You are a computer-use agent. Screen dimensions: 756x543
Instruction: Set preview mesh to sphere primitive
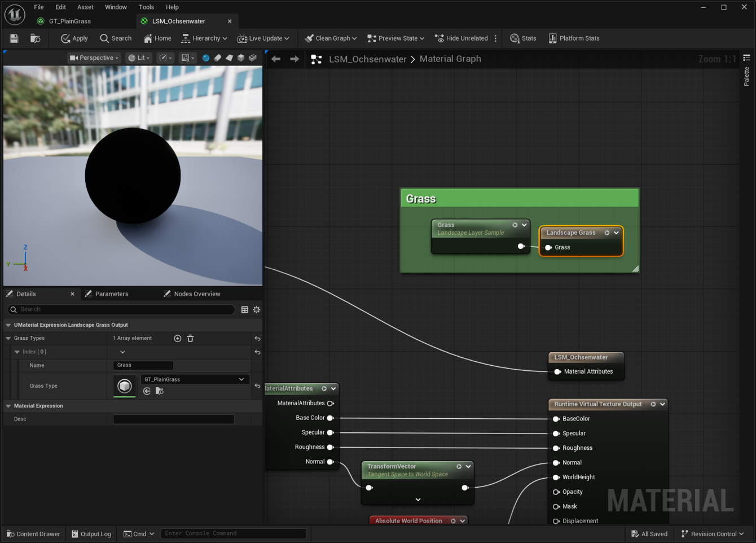pyautogui.click(x=206, y=58)
